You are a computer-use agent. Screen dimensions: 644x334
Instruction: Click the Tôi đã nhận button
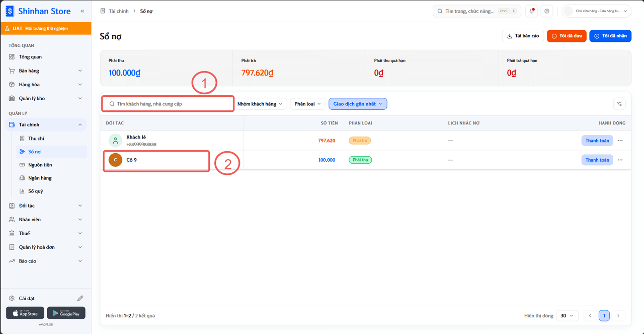610,36
